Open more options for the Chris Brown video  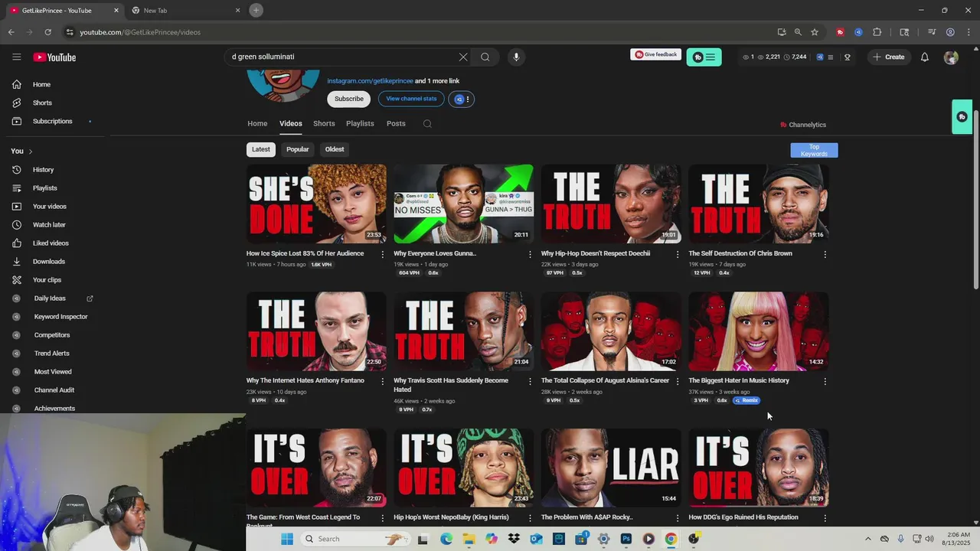825,254
